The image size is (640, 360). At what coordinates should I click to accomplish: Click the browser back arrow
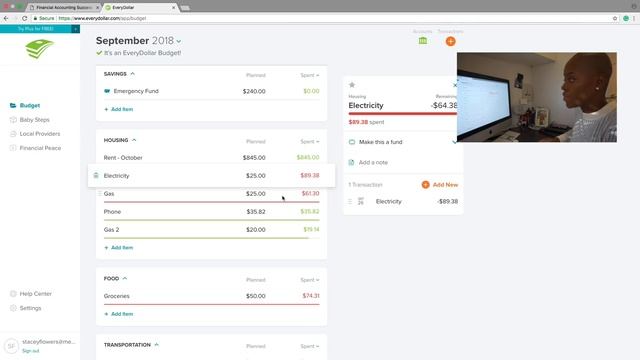pyautogui.click(x=6, y=18)
